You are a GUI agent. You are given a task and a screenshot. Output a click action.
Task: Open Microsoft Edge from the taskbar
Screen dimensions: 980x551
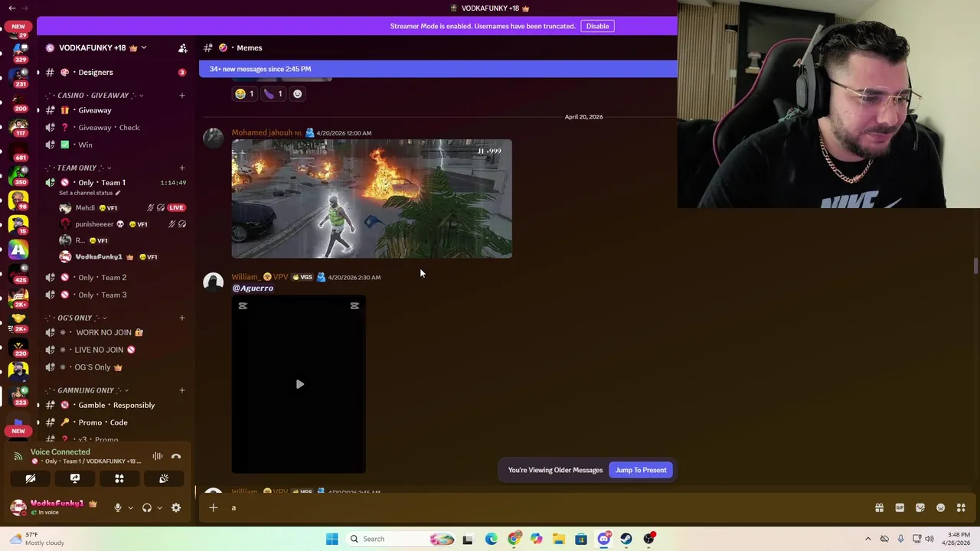[x=491, y=539]
